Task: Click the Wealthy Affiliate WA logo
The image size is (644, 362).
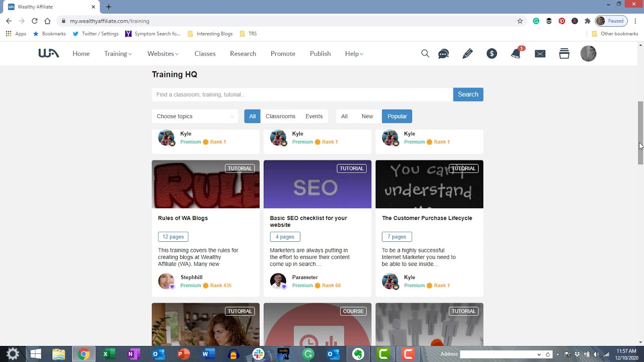Action: coord(49,53)
